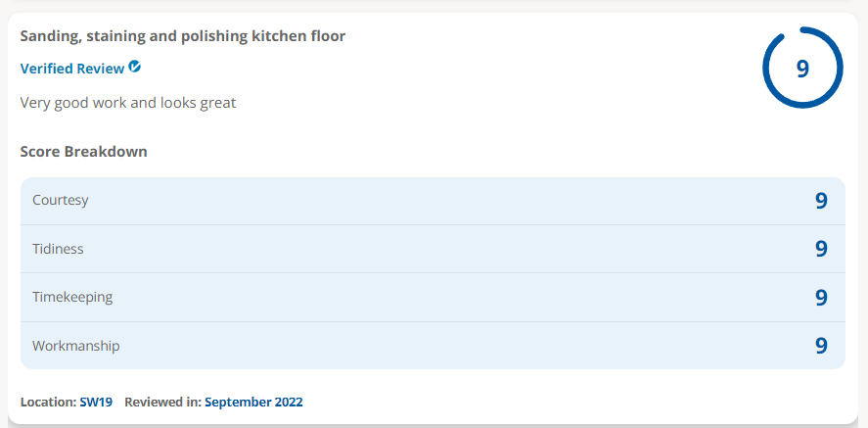
Task: Click the circular overall score gauge
Action: tap(802, 67)
